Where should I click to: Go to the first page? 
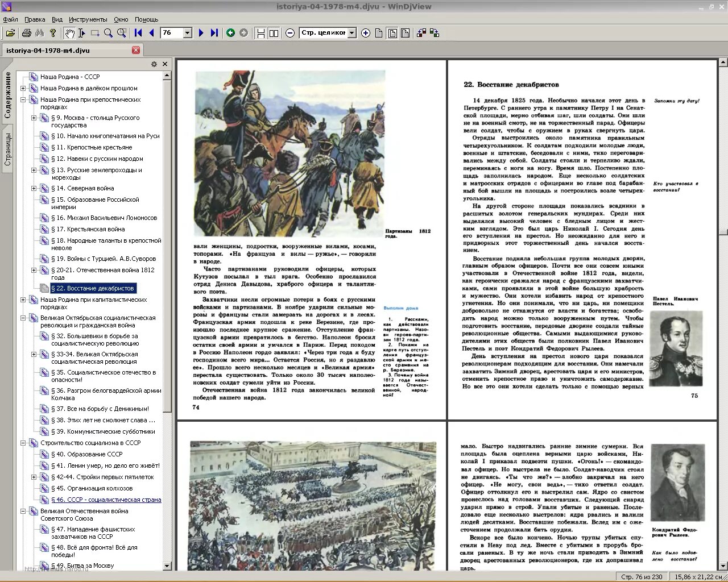tap(138, 33)
